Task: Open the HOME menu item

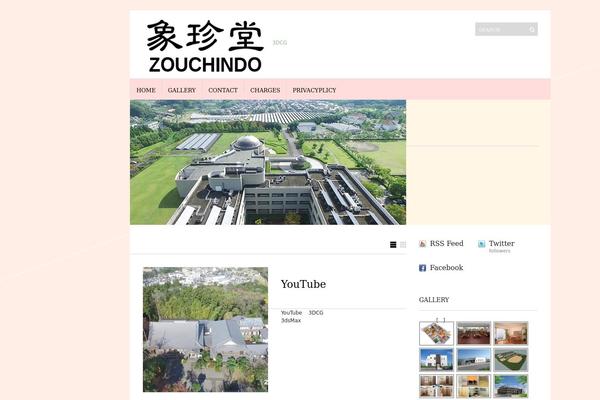Action: click(146, 90)
